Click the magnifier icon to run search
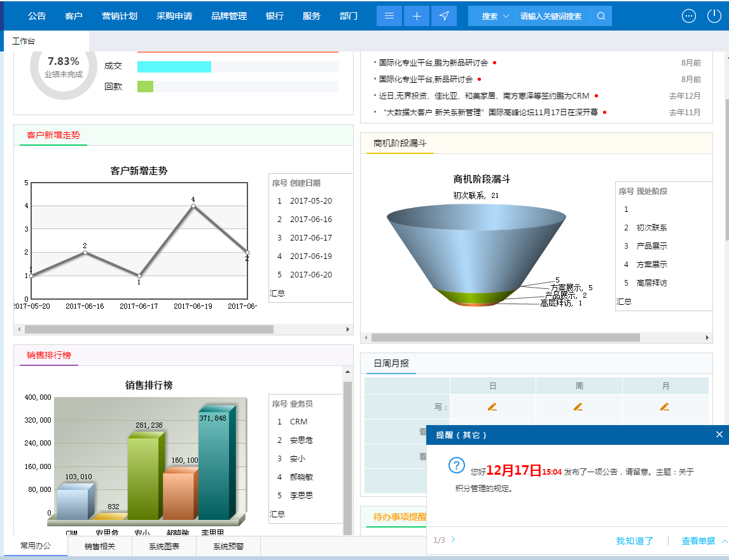The width and height of the screenshot is (729, 560). click(x=601, y=15)
